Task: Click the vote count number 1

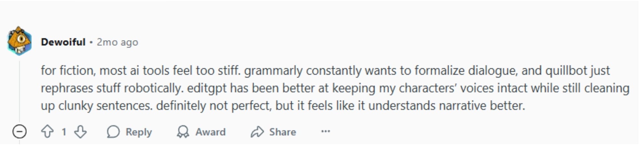Action: 64,132
